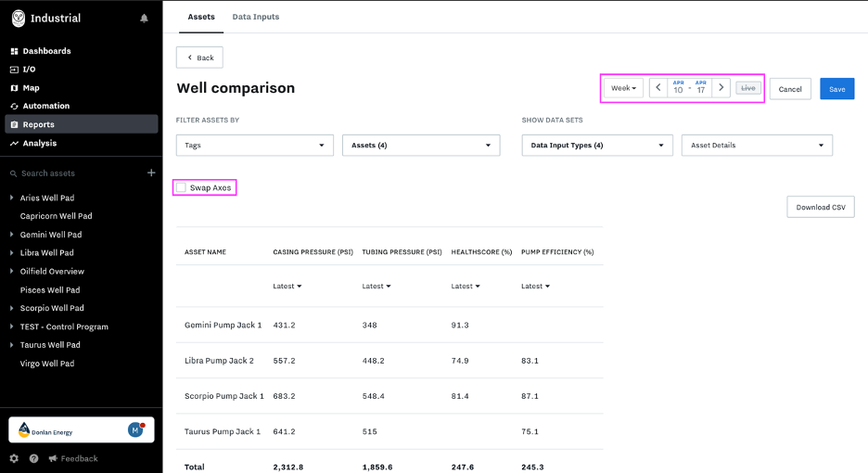Select Pisces Well Pad in asset list
The image size is (868, 473).
[x=50, y=290]
